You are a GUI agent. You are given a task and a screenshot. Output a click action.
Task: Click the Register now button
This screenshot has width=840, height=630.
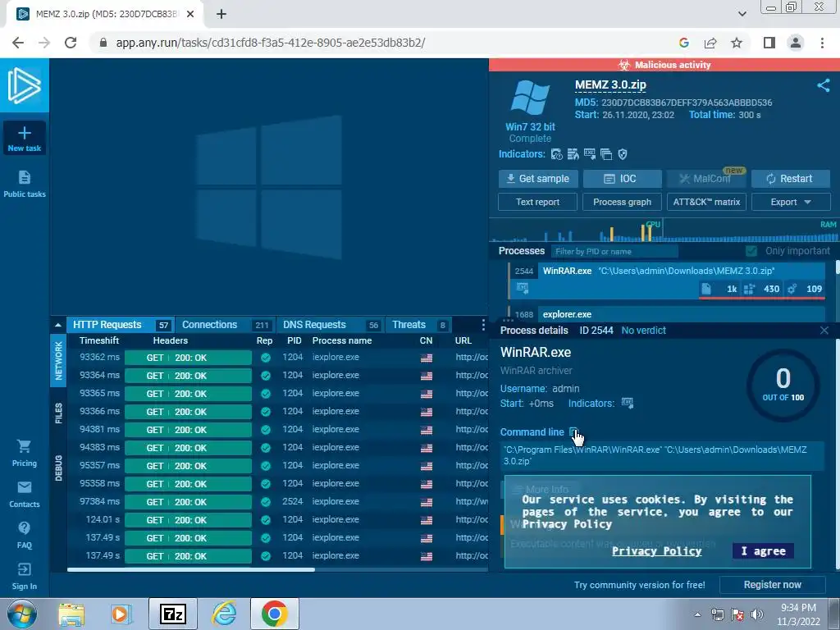click(772, 585)
